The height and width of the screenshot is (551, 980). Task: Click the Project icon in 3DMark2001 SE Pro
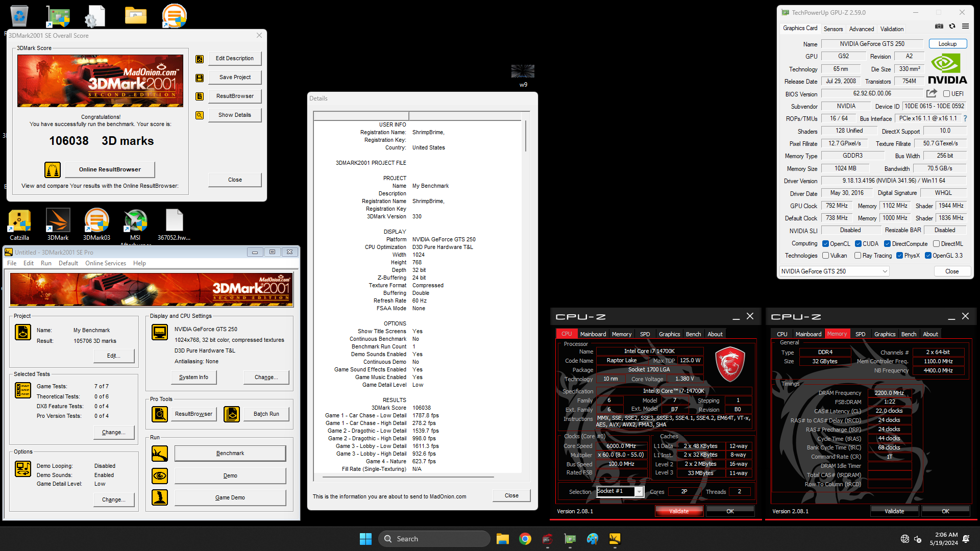pos(23,332)
